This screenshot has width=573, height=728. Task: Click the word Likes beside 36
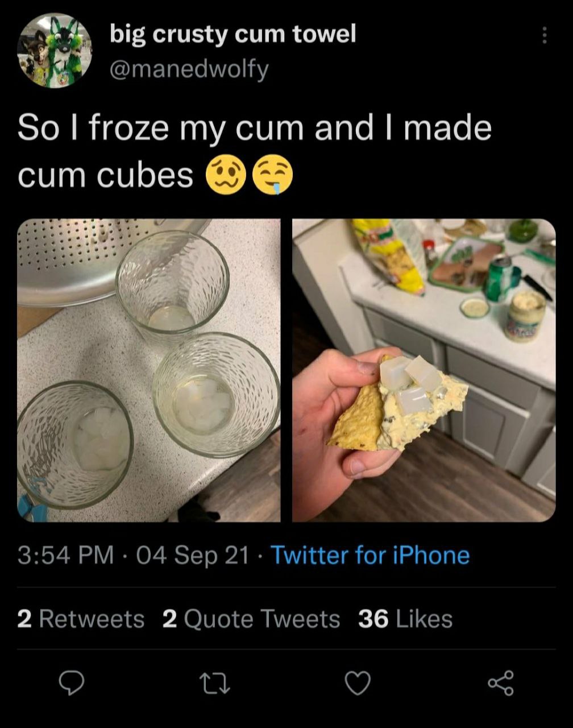[423, 619]
